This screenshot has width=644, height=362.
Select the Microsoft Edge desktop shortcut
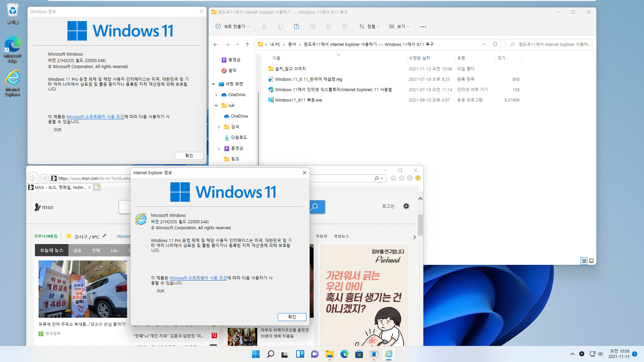[x=12, y=49]
